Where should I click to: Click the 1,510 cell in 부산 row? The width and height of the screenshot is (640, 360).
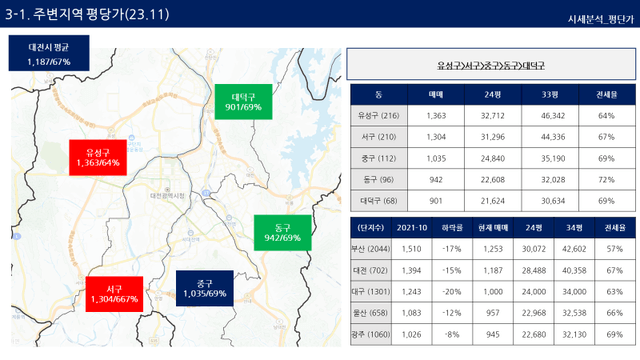pos(411,249)
